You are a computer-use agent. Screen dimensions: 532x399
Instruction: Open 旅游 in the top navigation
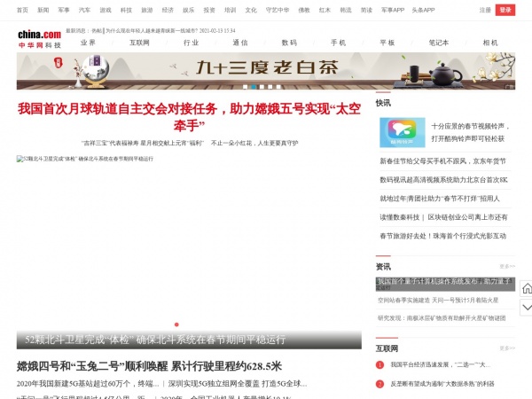tap(147, 10)
